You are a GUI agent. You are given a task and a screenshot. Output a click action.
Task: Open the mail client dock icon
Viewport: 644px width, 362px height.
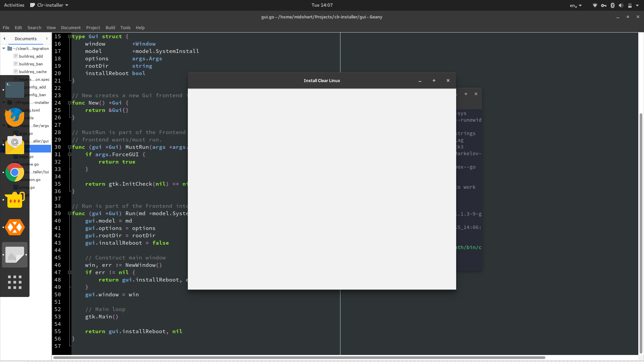(x=15, y=145)
